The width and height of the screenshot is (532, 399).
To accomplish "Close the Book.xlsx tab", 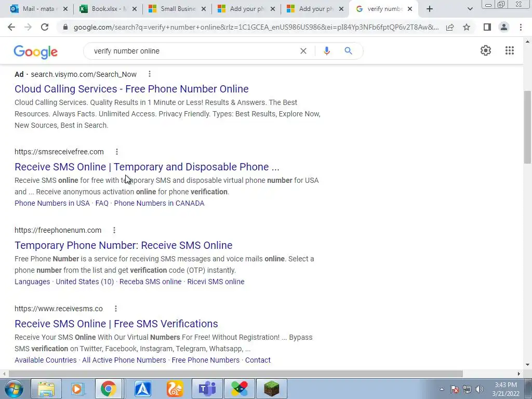I will point(135,9).
